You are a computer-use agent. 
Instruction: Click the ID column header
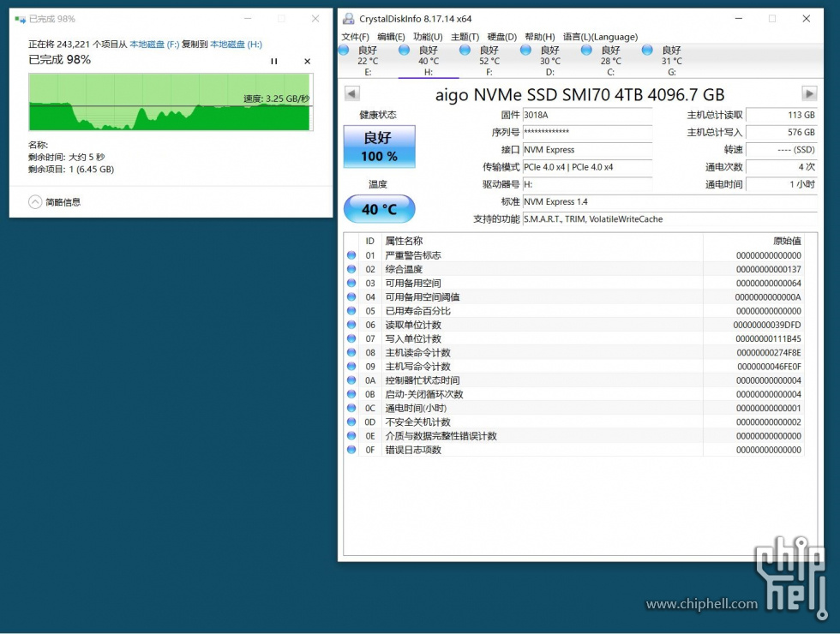pyautogui.click(x=369, y=242)
